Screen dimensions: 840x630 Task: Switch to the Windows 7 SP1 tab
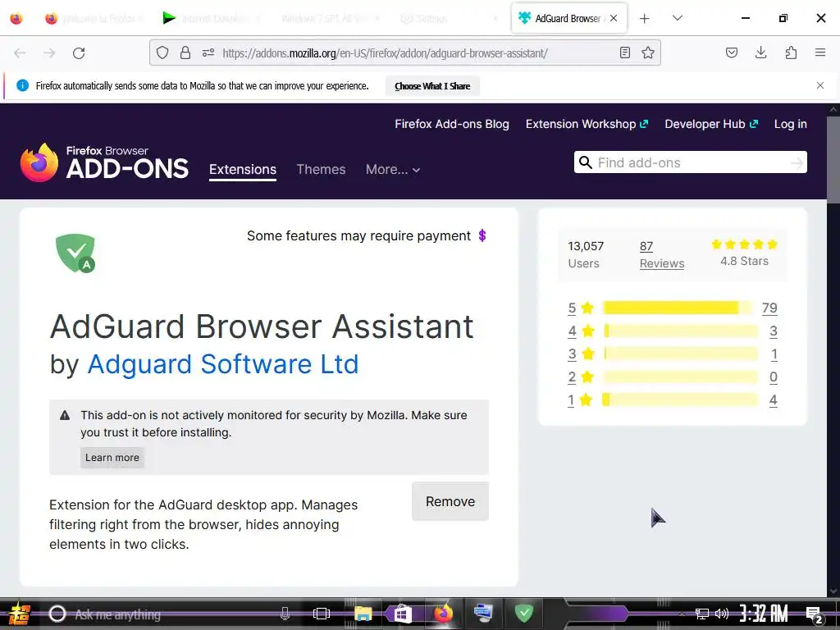pos(331,18)
